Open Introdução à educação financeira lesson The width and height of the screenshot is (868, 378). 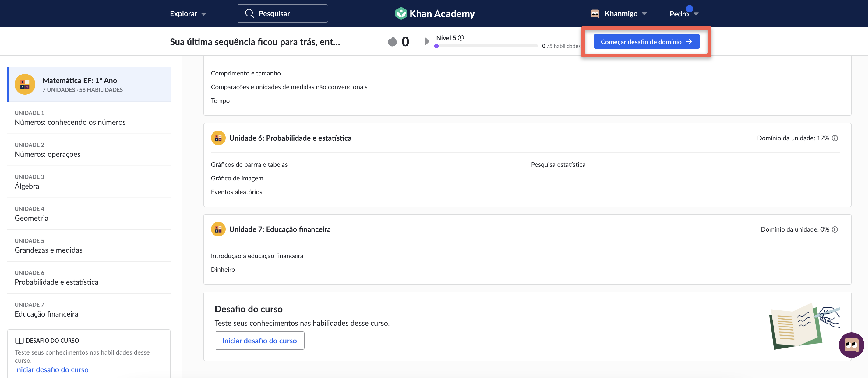coord(257,256)
